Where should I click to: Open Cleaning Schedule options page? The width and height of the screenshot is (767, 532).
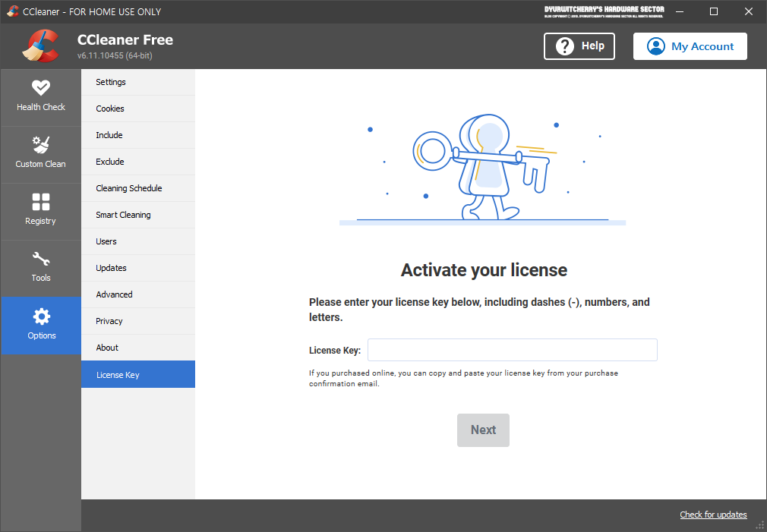tap(138, 188)
